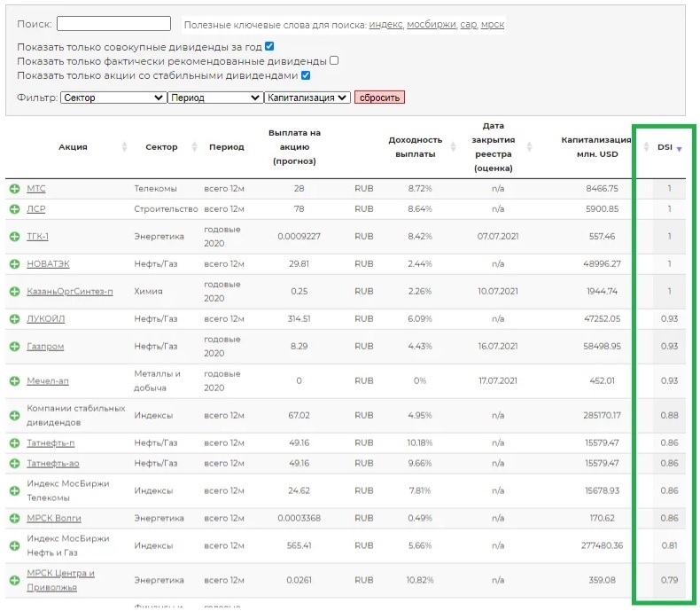Click the Поиск search input field

[x=113, y=24]
